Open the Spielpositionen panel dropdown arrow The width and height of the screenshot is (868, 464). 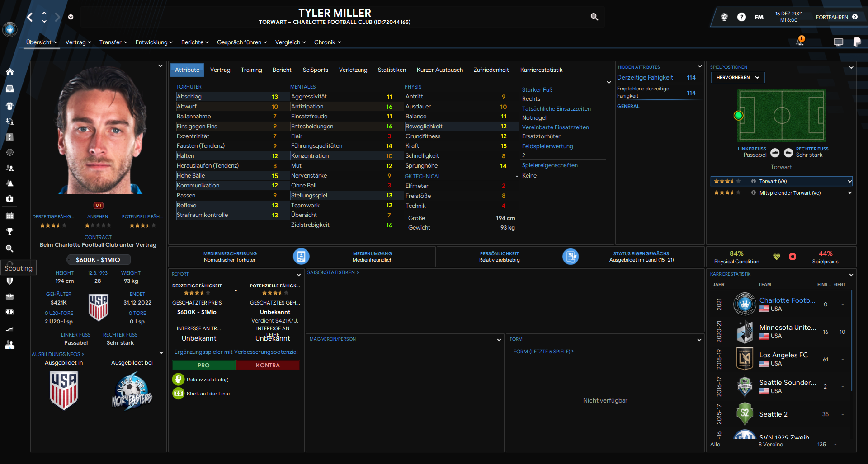tap(851, 67)
